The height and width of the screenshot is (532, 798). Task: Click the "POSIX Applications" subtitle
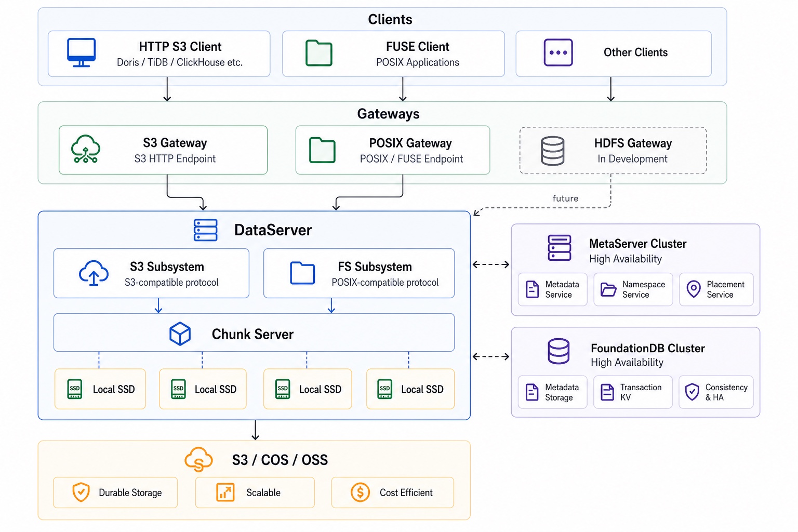click(x=418, y=62)
